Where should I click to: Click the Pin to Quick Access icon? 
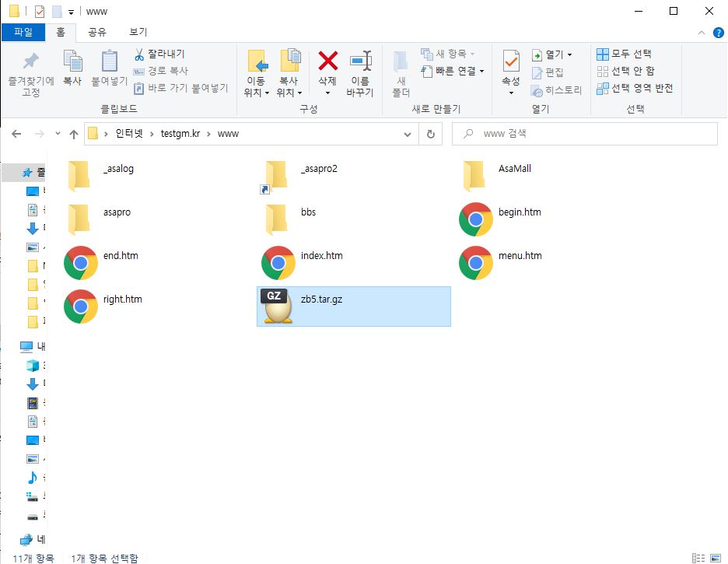coord(30,61)
